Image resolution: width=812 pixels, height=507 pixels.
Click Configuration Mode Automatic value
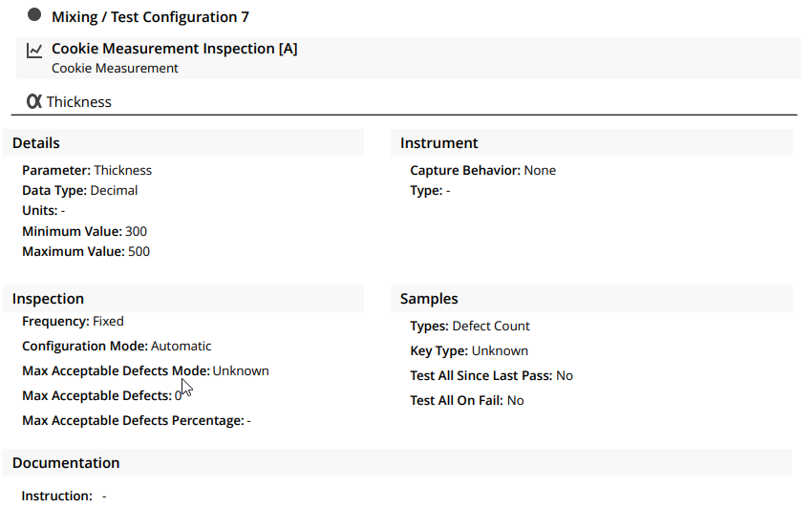(x=181, y=346)
